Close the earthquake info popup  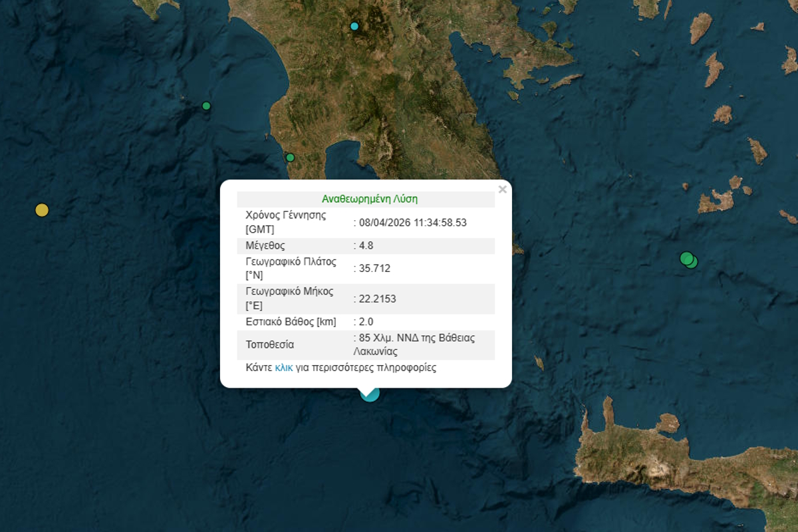tap(502, 190)
